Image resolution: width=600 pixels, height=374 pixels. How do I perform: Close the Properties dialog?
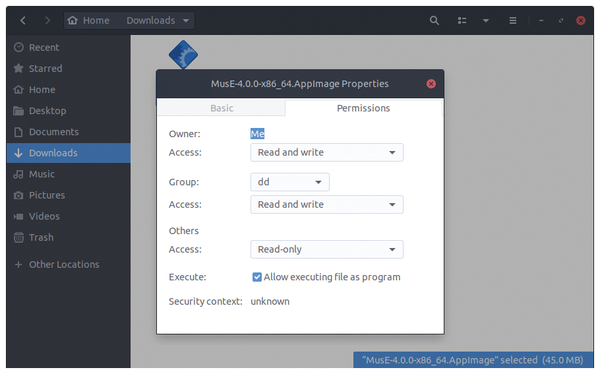431,84
